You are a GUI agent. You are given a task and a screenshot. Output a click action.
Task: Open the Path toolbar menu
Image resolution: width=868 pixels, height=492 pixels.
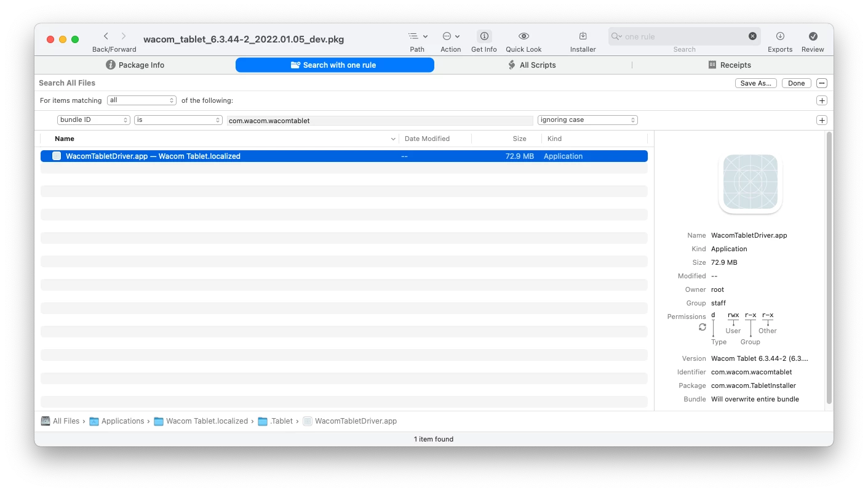pyautogui.click(x=418, y=36)
